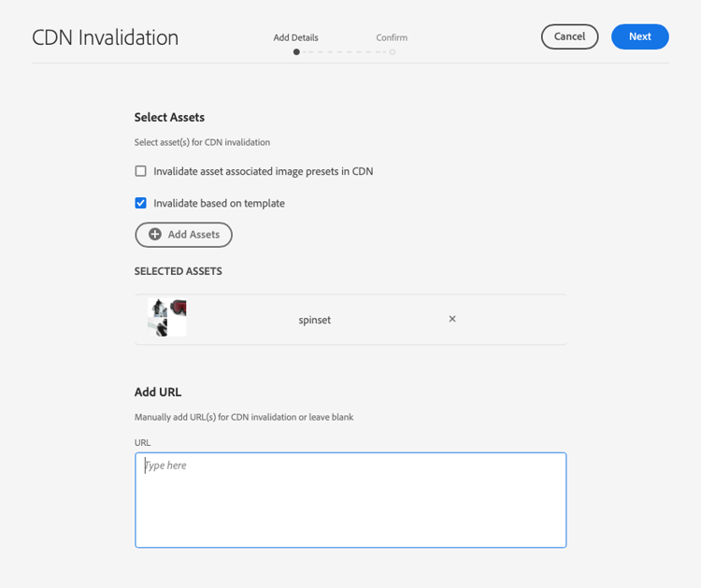This screenshot has width=701, height=588.
Task: Click the CDN Invalidation page title
Action: point(105,37)
